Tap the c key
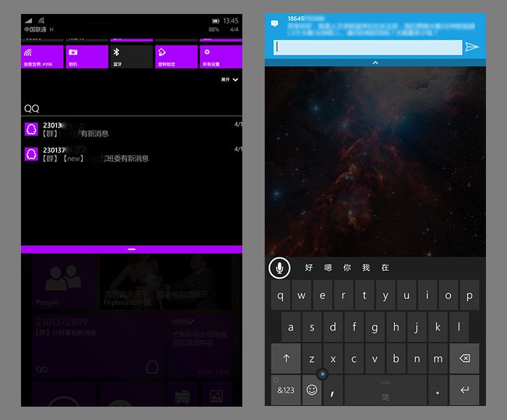The height and width of the screenshot is (420, 507). click(354, 358)
